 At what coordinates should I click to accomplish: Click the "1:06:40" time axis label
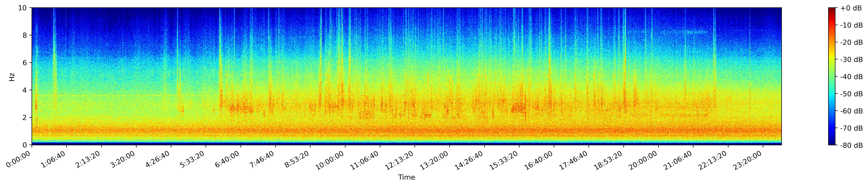(x=54, y=159)
